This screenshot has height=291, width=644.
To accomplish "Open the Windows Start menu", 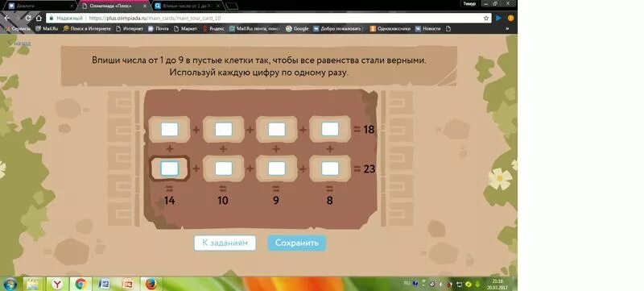I will pos(10,284).
